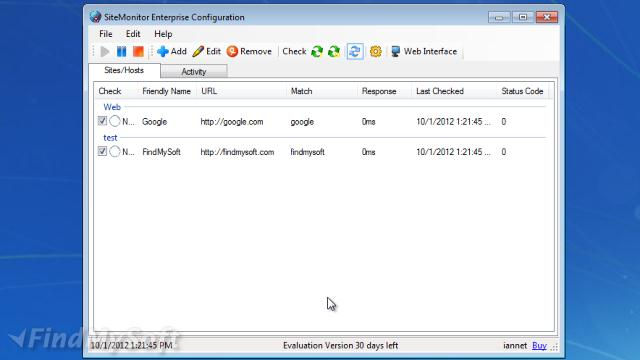Sort by the Friendly Name column
The width and height of the screenshot is (640, 360).
167,91
